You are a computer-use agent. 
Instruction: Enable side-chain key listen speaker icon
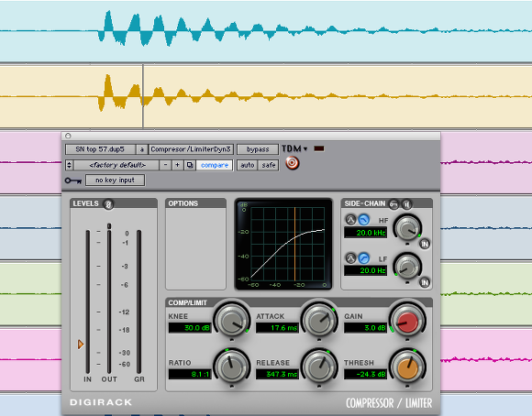(x=407, y=204)
